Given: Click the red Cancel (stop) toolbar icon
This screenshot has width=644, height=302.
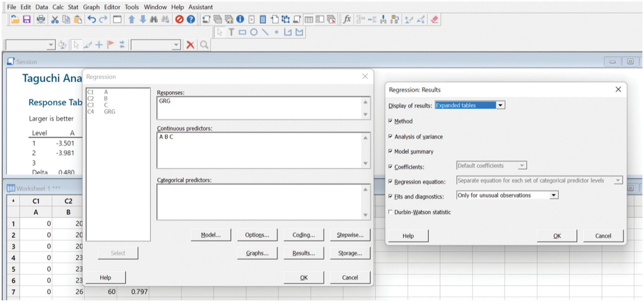Looking at the screenshot, I should (x=179, y=19).
